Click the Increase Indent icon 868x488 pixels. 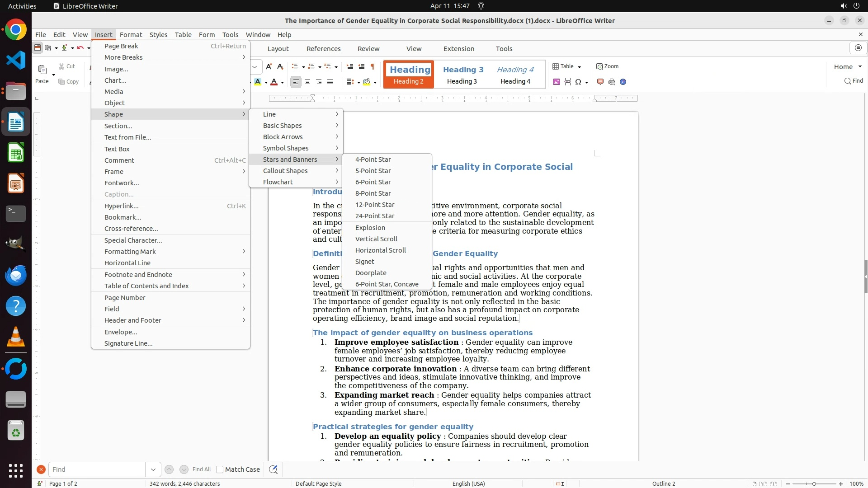[x=350, y=66]
